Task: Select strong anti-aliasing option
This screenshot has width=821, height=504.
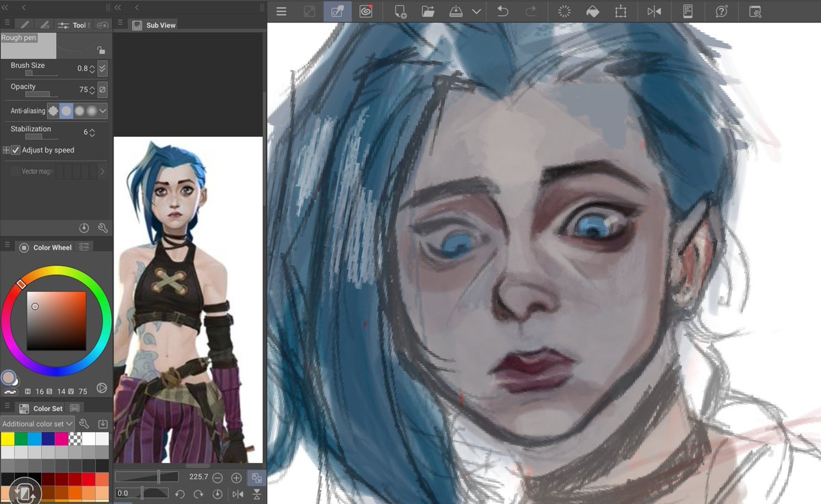Action: [x=92, y=110]
